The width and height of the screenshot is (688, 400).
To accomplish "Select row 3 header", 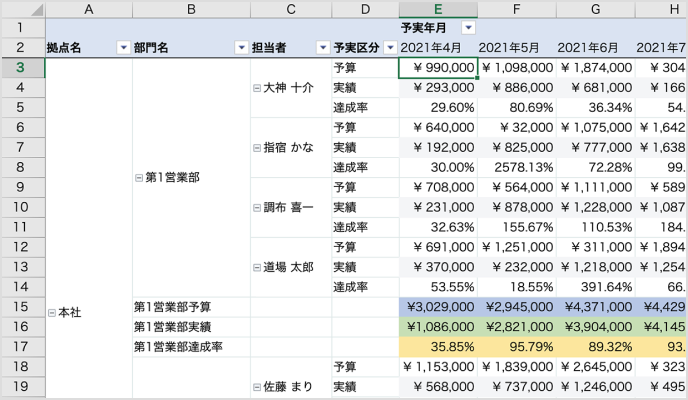I will pyautogui.click(x=23, y=68).
